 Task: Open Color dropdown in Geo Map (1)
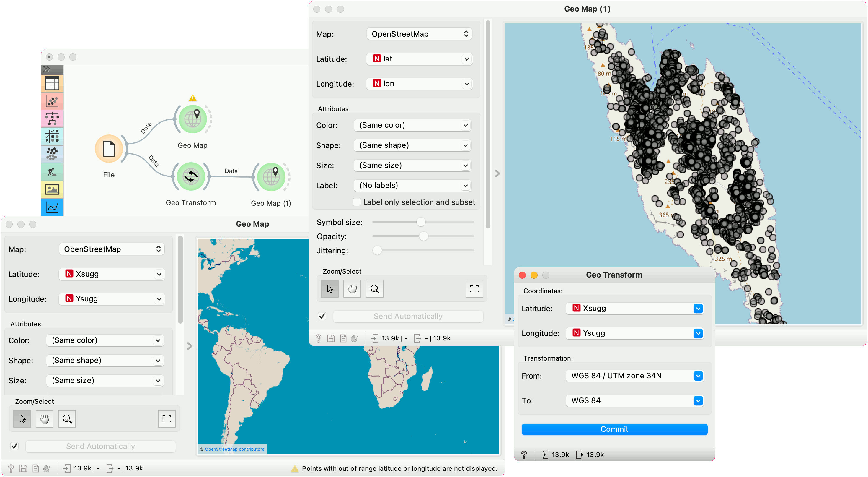click(x=412, y=125)
